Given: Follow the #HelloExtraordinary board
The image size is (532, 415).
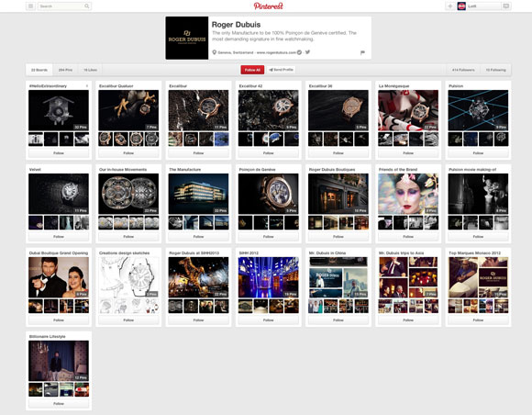Looking at the screenshot, I should coord(59,153).
